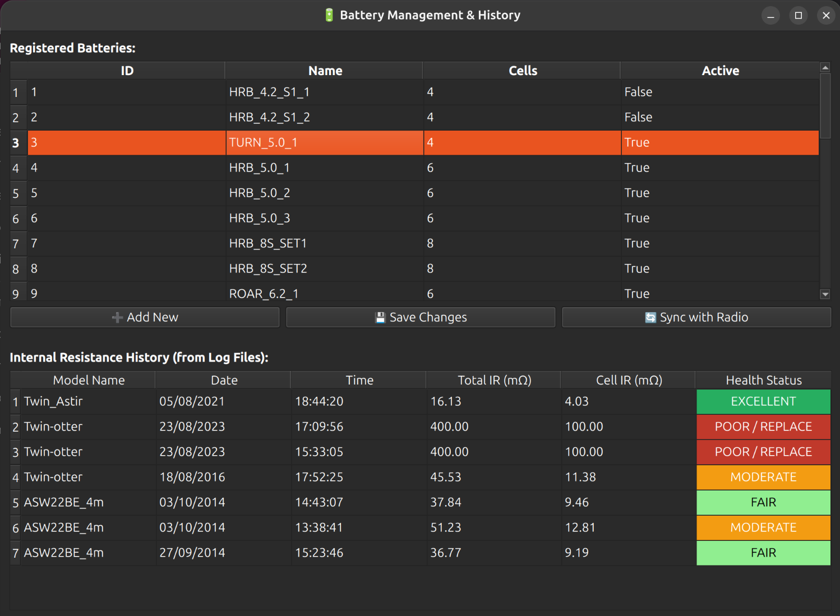Screen dimensions: 840x616
Task: Click the True value for TURN_5.0_1
Action: [720, 142]
